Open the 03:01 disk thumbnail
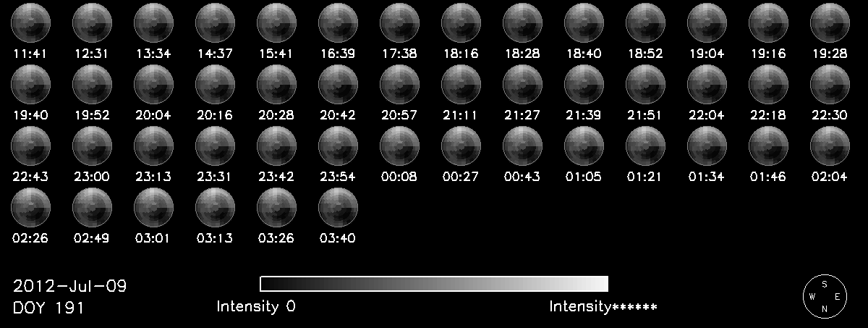This screenshot has height=328, width=868. pos(153,206)
